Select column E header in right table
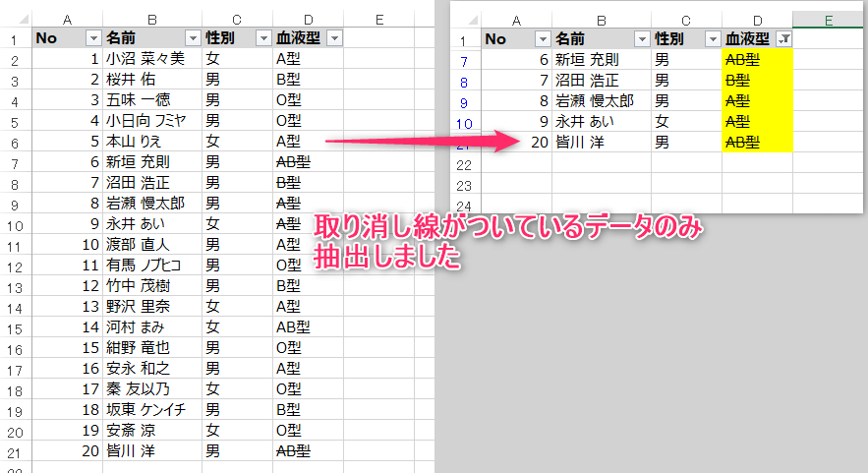The width and height of the screenshot is (868, 473). click(829, 20)
